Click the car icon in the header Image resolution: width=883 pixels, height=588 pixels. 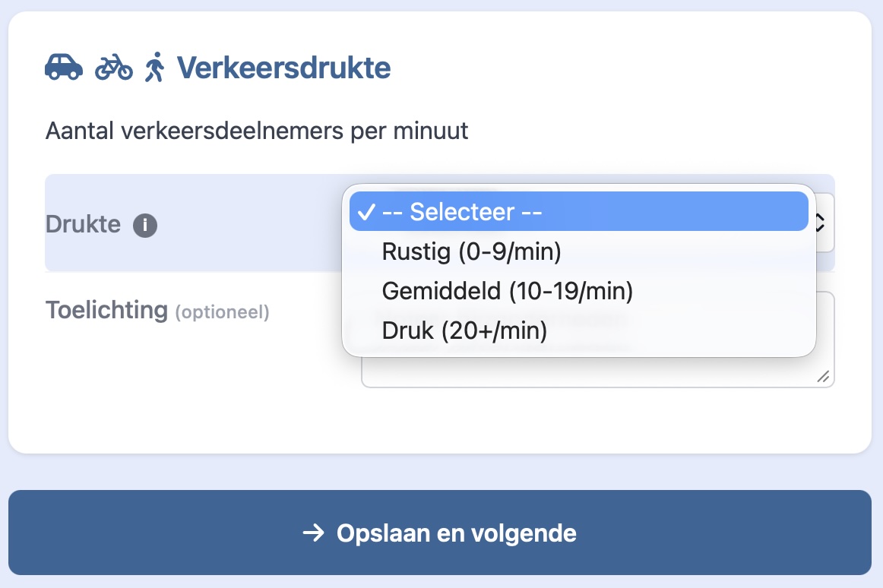pos(64,67)
